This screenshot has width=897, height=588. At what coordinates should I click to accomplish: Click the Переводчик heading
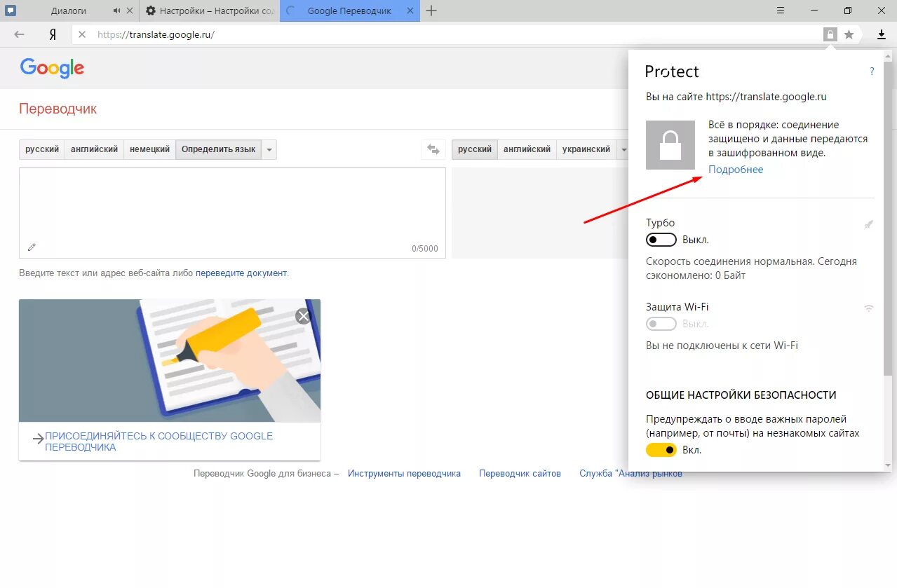tap(58, 109)
